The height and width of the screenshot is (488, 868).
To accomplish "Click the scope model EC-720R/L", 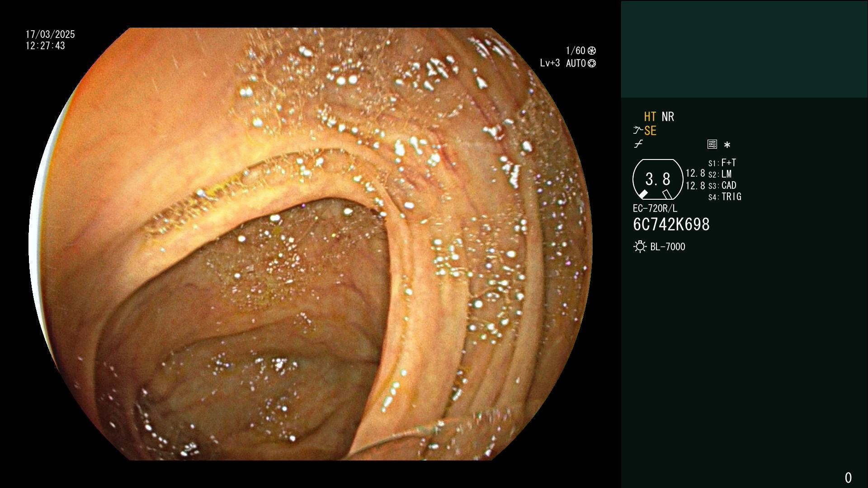I will click(x=655, y=208).
